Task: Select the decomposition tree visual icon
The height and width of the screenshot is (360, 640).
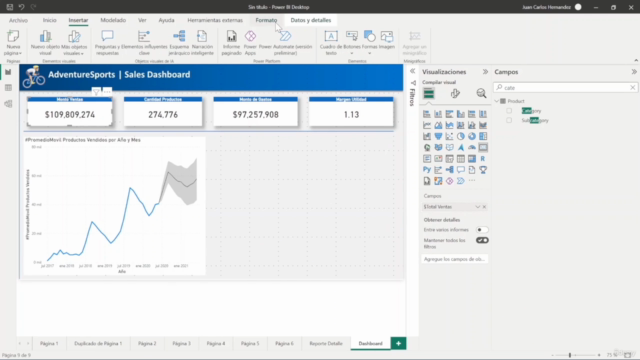Action: [x=449, y=170]
